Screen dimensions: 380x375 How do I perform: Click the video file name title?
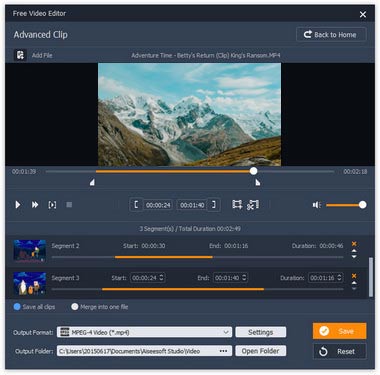coord(206,55)
